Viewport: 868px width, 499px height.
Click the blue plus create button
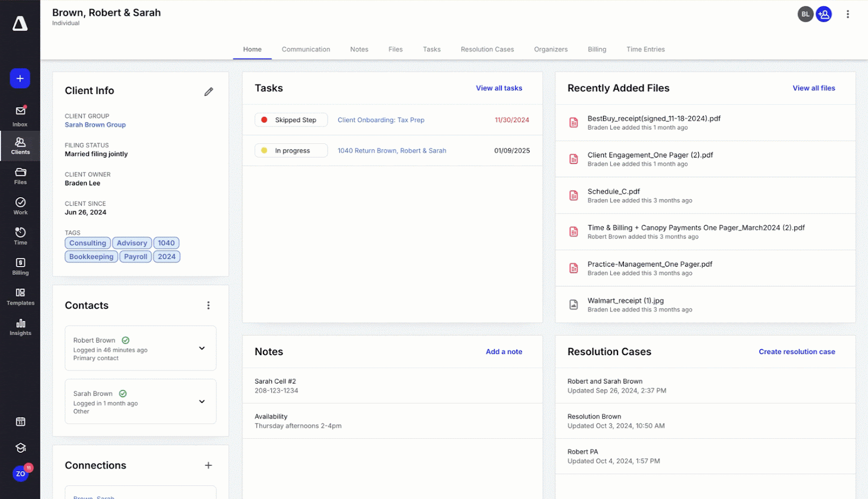(20, 79)
